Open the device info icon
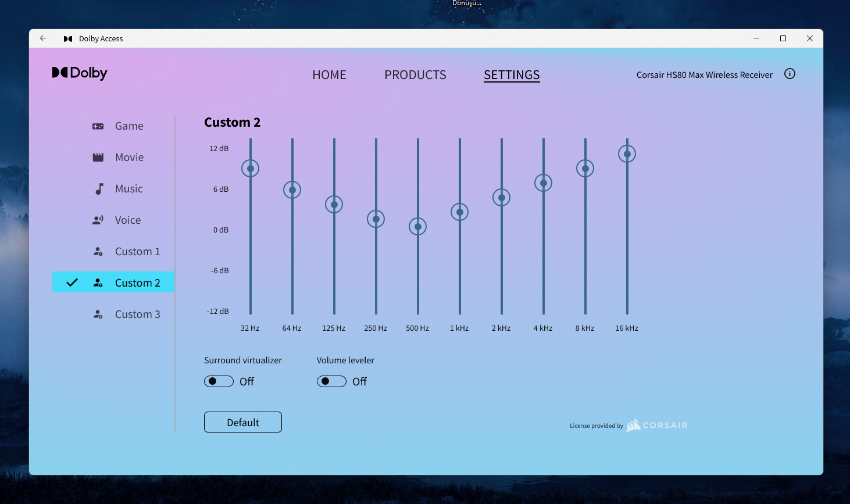 point(790,74)
